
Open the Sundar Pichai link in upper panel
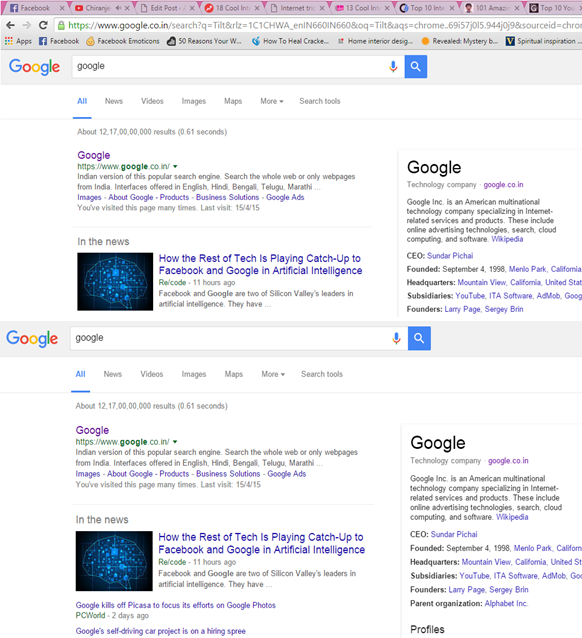tap(450, 256)
